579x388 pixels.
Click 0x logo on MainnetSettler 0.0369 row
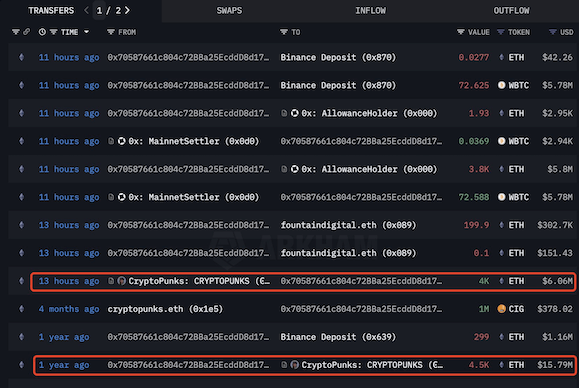click(121, 141)
